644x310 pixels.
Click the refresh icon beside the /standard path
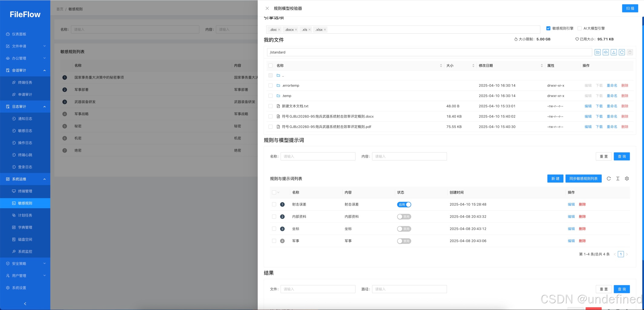click(x=622, y=52)
